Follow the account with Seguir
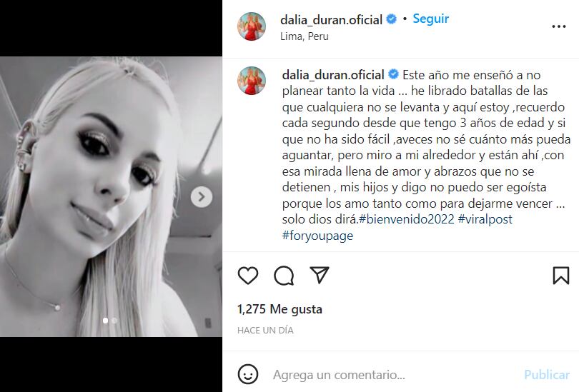 (x=430, y=19)
